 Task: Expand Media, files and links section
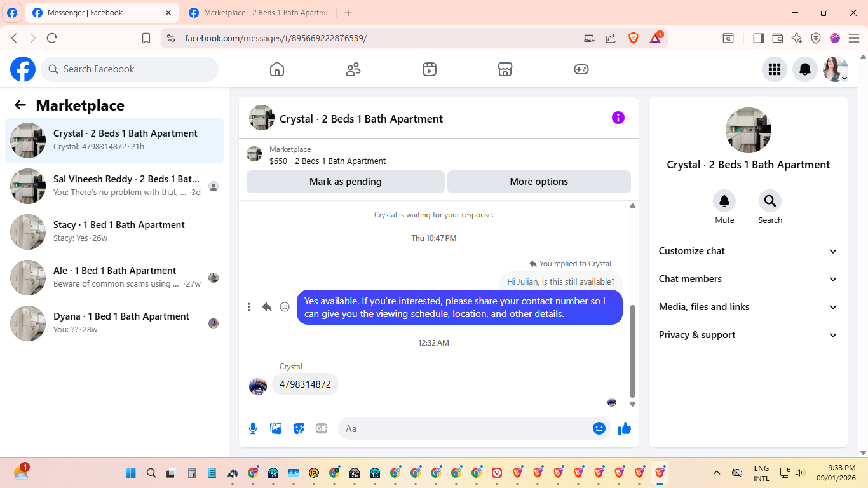click(749, 307)
